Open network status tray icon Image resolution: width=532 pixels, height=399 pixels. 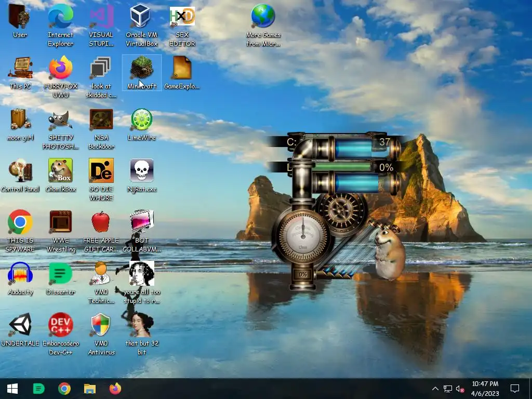447,389
